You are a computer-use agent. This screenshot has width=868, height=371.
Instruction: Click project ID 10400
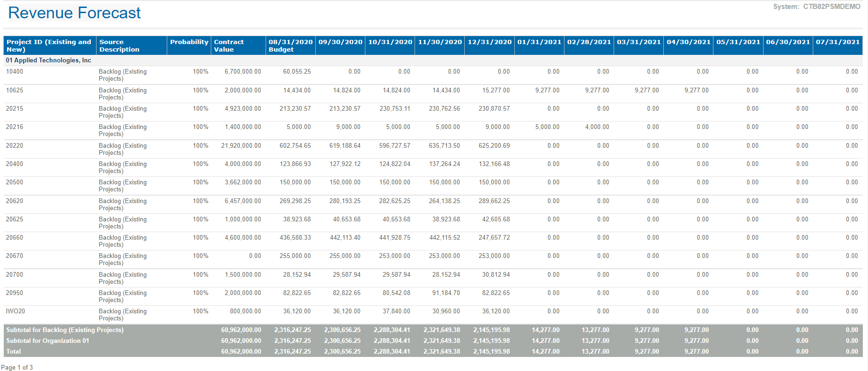click(x=15, y=72)
